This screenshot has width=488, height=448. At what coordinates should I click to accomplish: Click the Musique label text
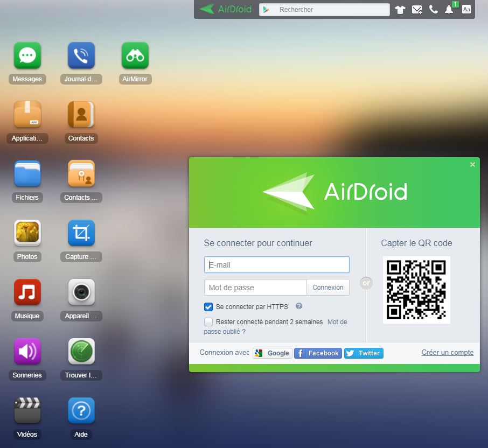pyautogui.click(x=27, y=316)
